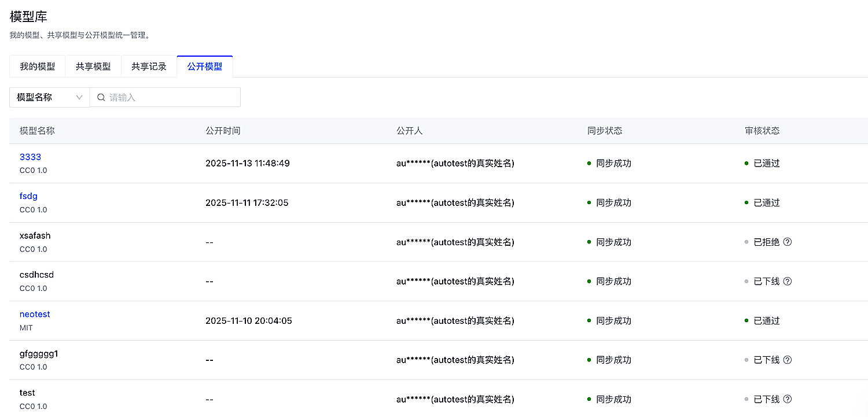
Task: Click the 2025-11-13 11:48:49 publish time
Action: click(x=248, y=164)
